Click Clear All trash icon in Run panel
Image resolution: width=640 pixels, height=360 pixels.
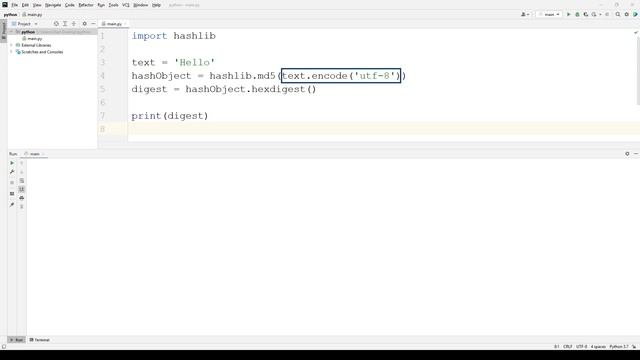pos(22,207)
